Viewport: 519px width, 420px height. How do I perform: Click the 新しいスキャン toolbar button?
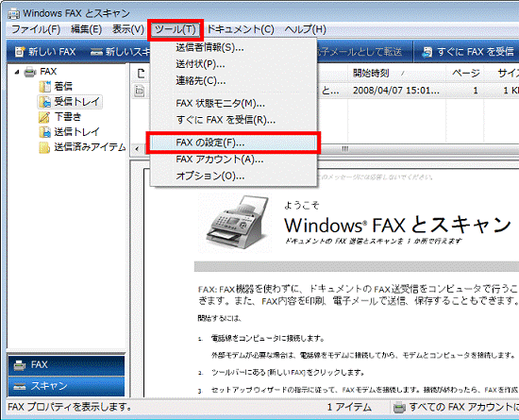pos(121,52)
